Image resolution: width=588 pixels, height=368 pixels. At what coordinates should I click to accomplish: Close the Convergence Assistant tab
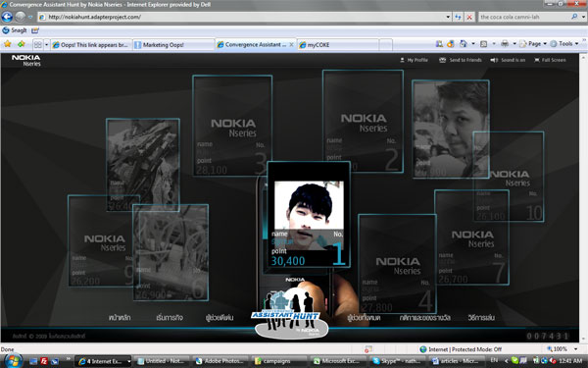[291, 45]
